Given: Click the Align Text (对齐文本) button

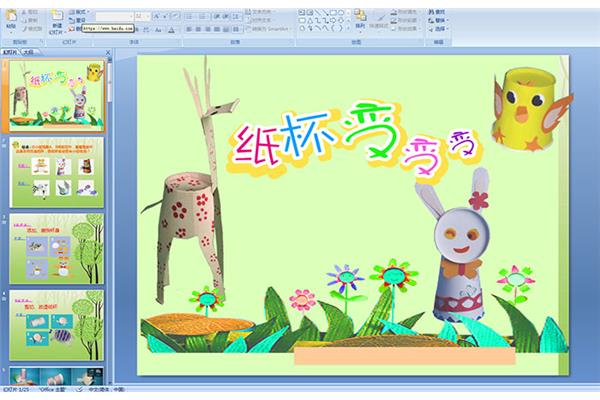Looking at the screenshot, I should 260,20.
